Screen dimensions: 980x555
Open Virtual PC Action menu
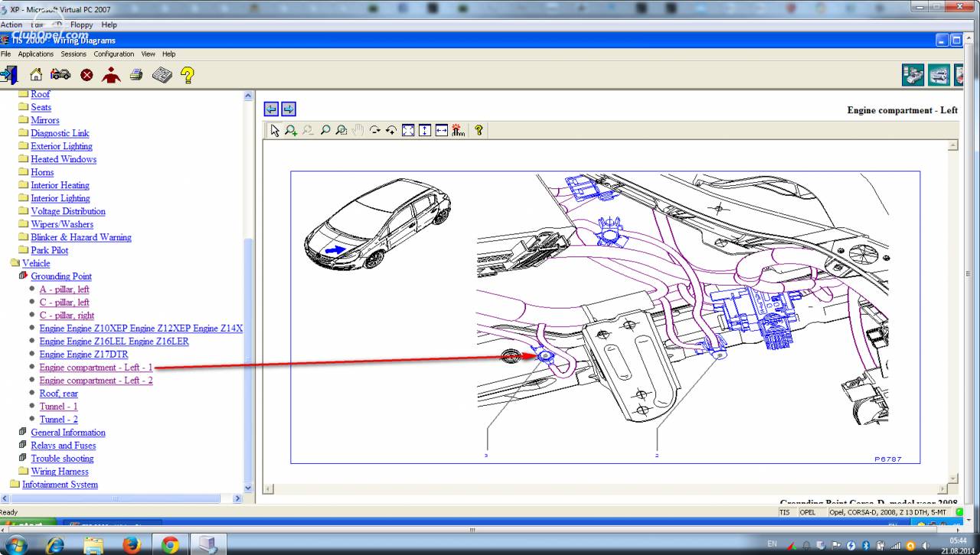coord(11,24)
